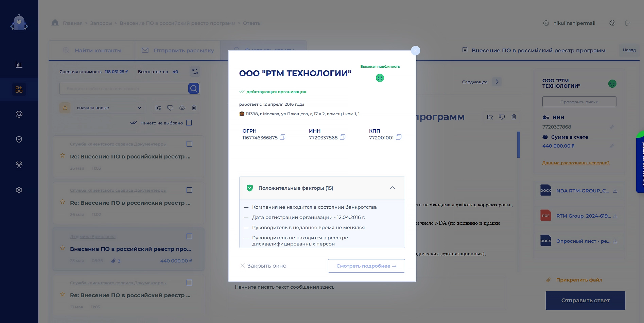The width and height of the screenshot is (644, 323).
Task: Open the message from 26 мая 11:02
Action: tap(128, 203)
